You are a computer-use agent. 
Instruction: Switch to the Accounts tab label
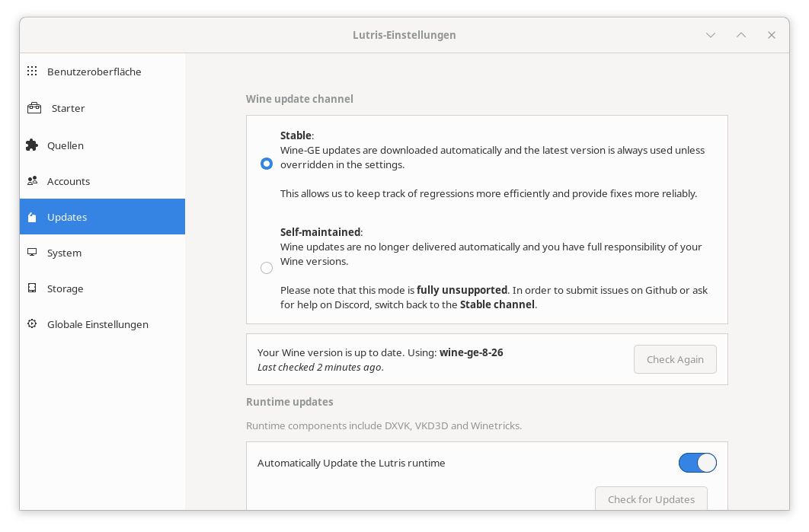[69, 181]
